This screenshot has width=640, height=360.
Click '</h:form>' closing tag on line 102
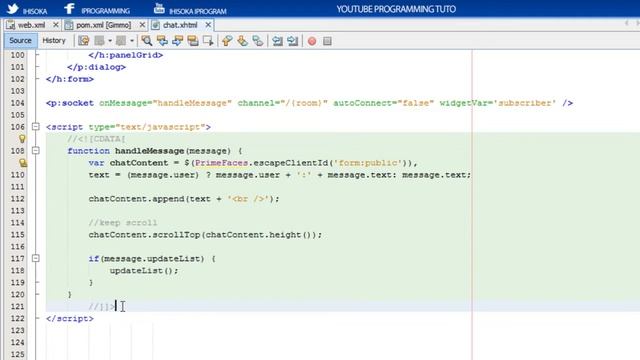[70, 79]
